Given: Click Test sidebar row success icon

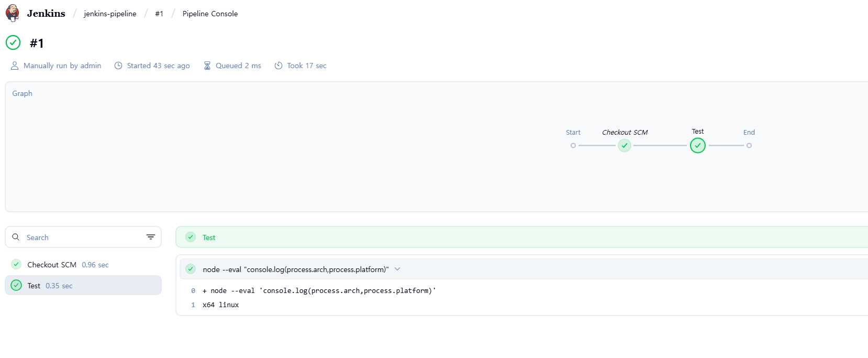Looking at the screenshot, I should pyautogui.click(x=16, y=285).
